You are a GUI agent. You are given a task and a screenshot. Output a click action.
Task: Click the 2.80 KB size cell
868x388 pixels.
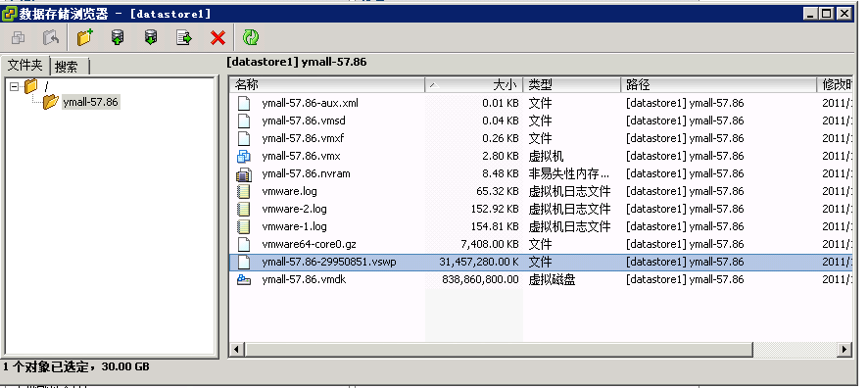(x=501, y=156)
